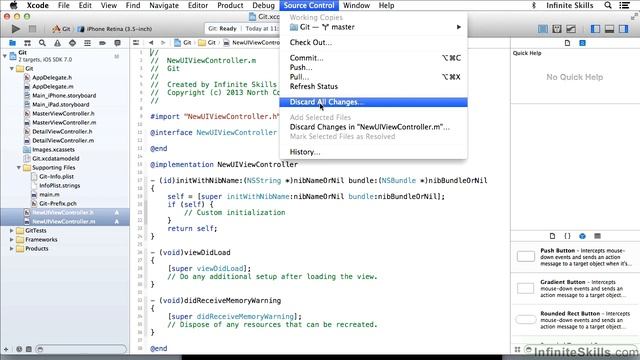Switch to Version editor
Image resolution: width=640 pixels, height=360 pixels.
(571, 29)
